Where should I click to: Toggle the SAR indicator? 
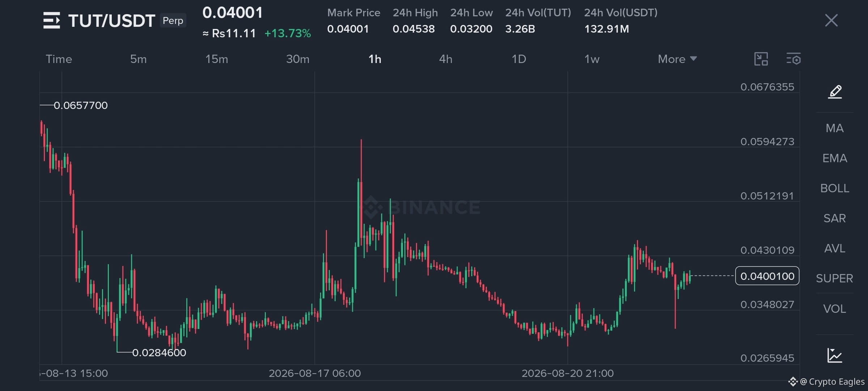pyautogui.click(x=835, y=218)
